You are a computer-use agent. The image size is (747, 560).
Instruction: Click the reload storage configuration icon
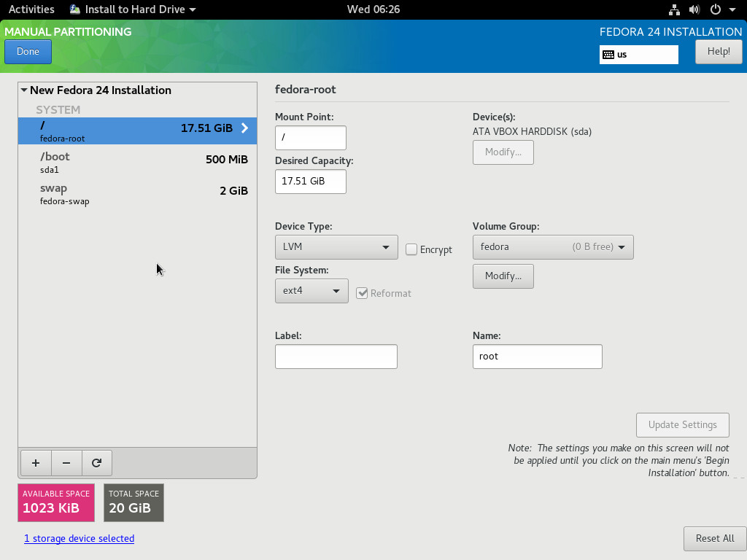click(96, 463)
